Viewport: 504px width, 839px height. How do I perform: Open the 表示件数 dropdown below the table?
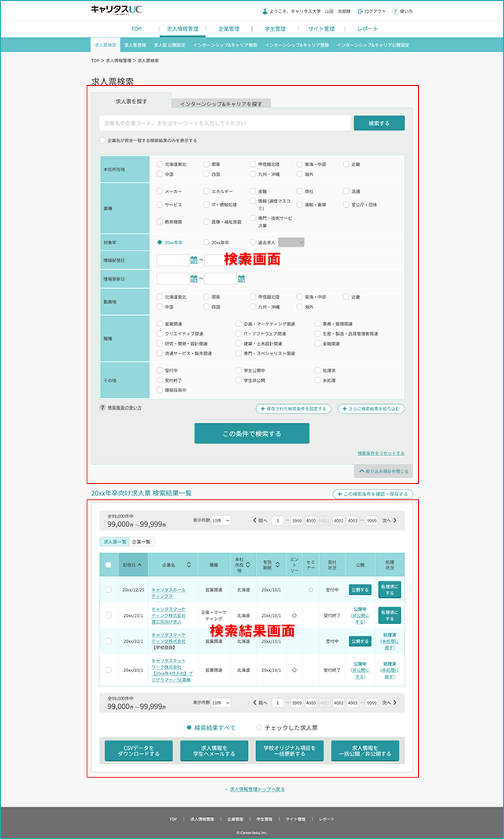coord(220,703)
